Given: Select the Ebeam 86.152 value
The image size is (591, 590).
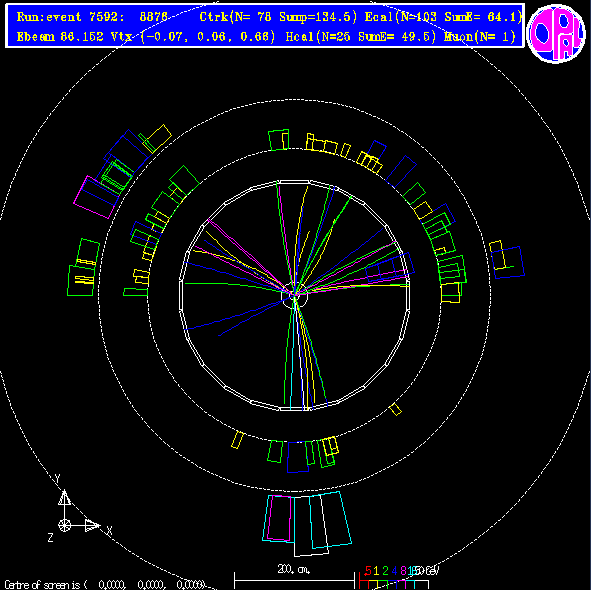Looking at the screenshot, I should 60,37.
